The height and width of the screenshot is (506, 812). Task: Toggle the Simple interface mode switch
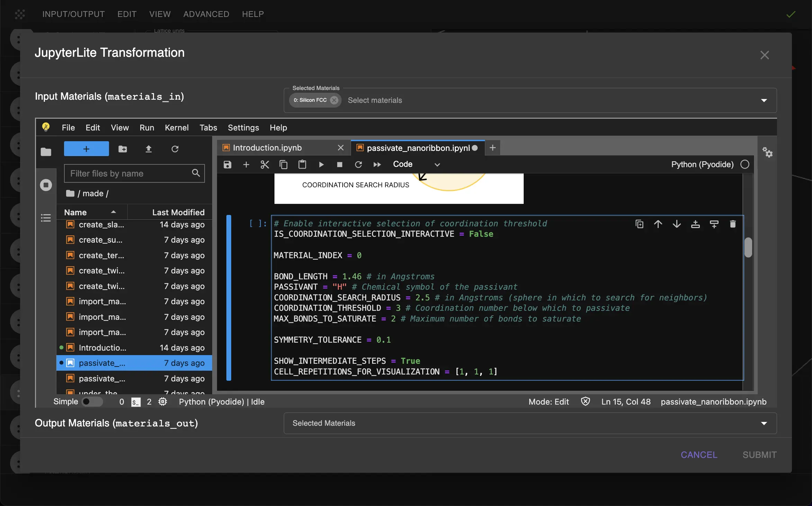(x=92, y=401)
